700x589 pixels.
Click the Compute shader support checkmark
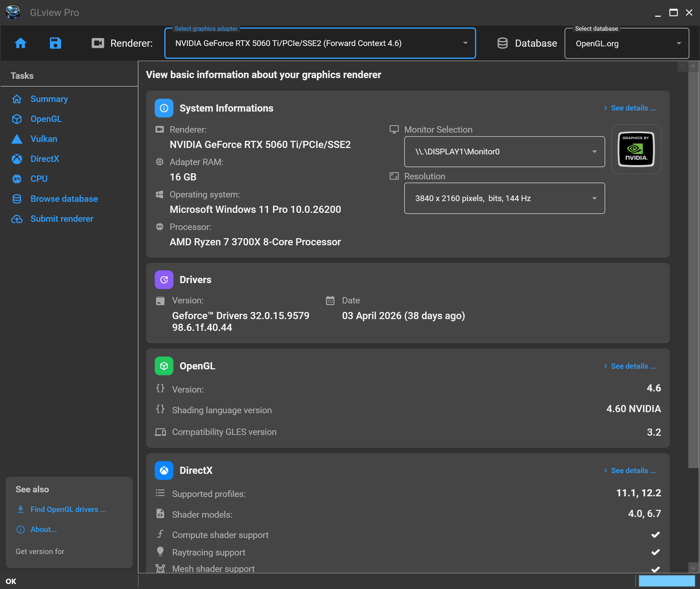(x=655, y=534)
